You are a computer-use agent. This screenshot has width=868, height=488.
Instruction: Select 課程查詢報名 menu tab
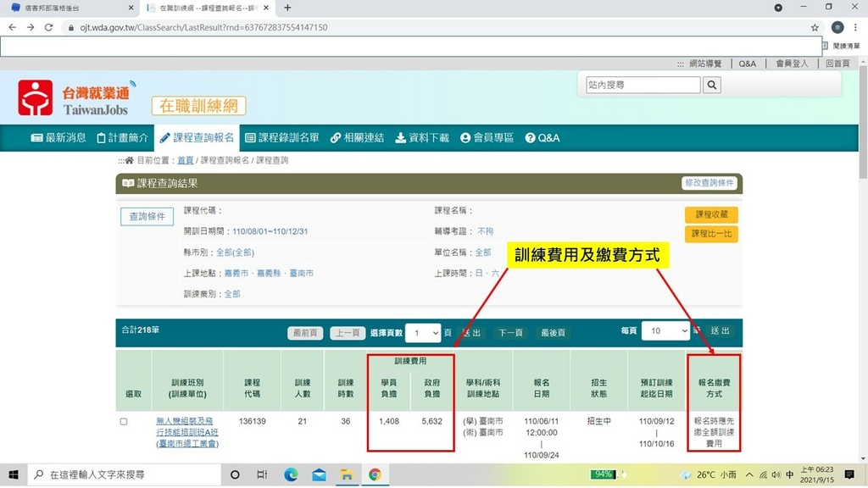[x=197, y=138]
